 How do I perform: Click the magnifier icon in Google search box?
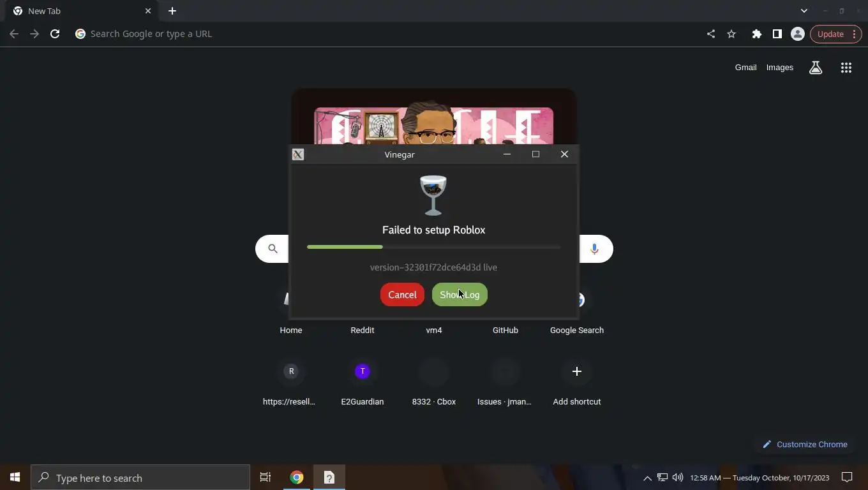(273, 249)
